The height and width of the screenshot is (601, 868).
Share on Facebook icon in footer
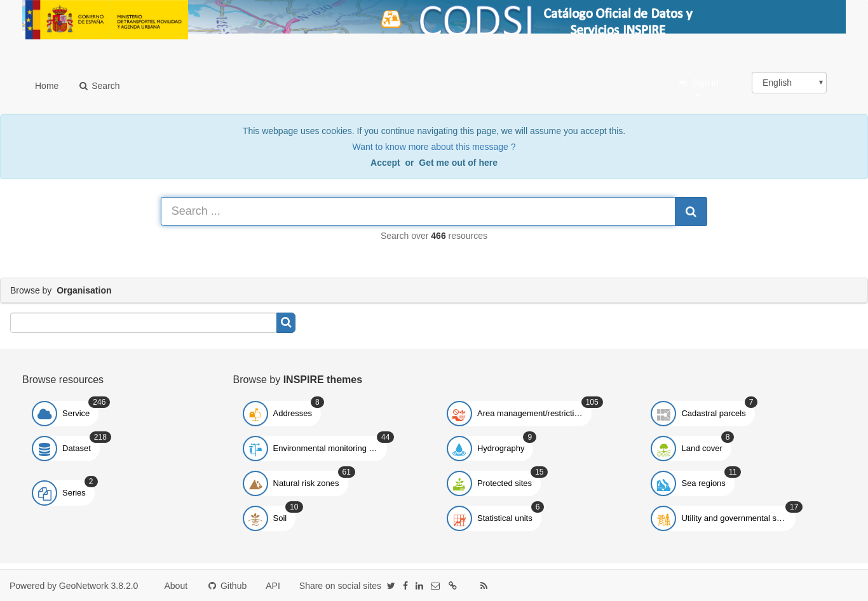pos(405,586)
